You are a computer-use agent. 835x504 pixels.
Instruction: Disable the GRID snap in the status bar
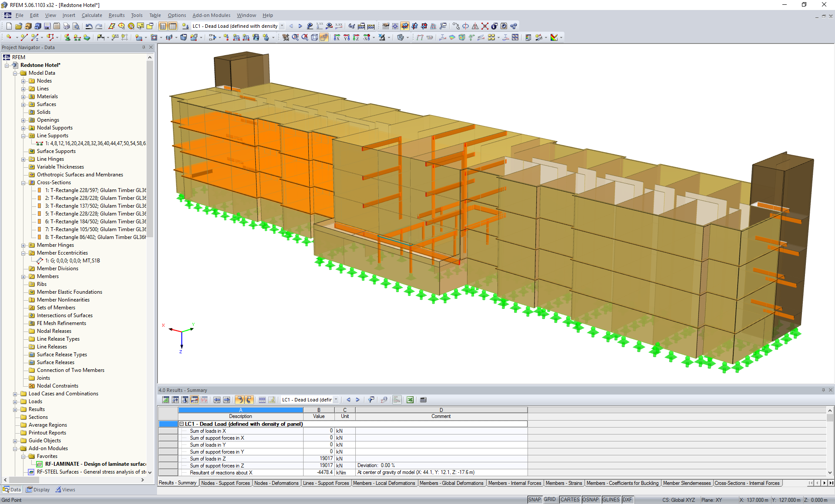click(x=550, y=500)
